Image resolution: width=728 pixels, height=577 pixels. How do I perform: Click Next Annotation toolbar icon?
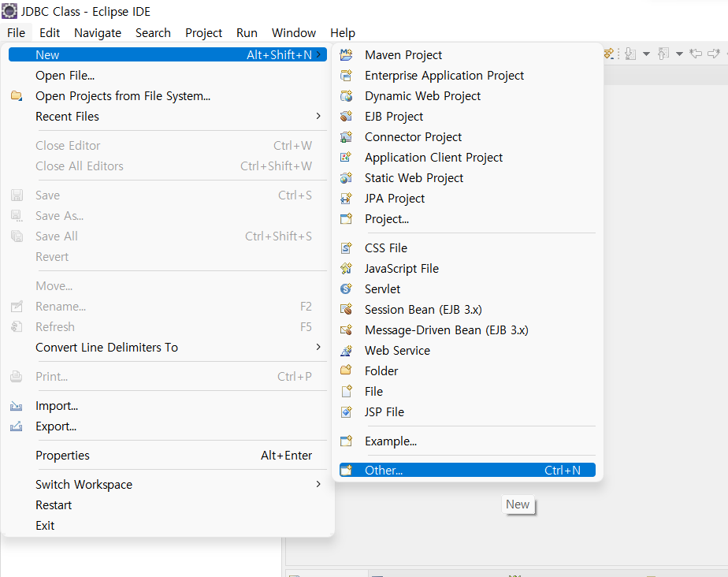[x=630, y=54]
